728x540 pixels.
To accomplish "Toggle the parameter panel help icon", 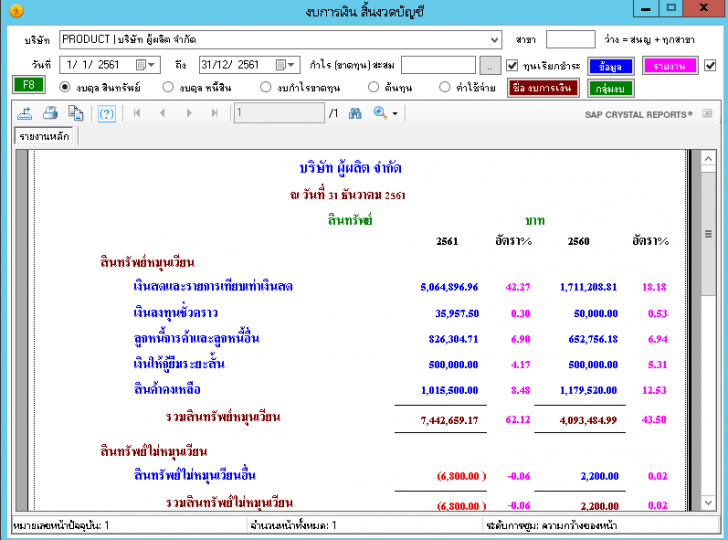I will coord(107,113).
